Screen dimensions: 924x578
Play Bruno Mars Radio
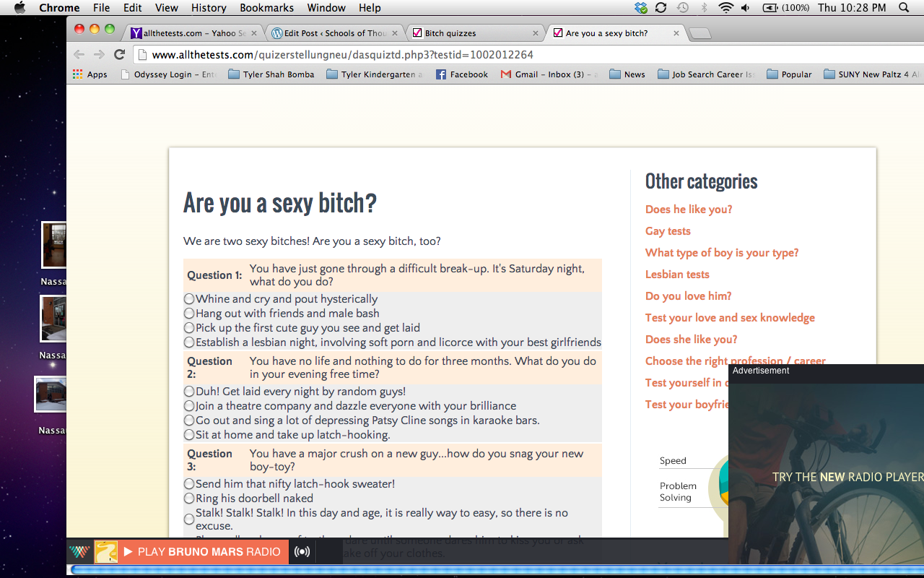(201, 552)
